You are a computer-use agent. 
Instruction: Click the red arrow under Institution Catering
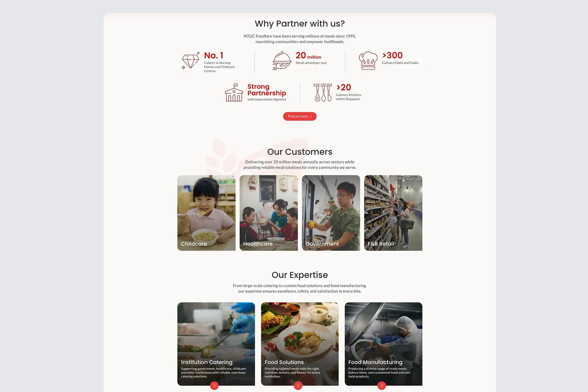214,386
